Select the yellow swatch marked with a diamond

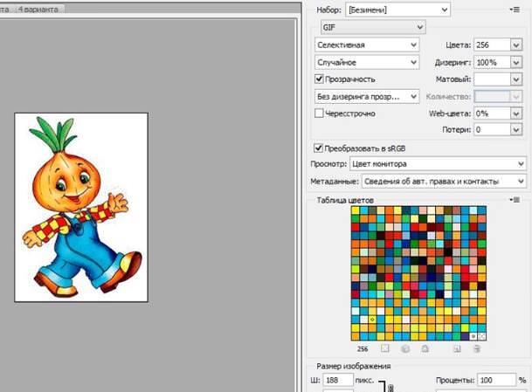372,320
